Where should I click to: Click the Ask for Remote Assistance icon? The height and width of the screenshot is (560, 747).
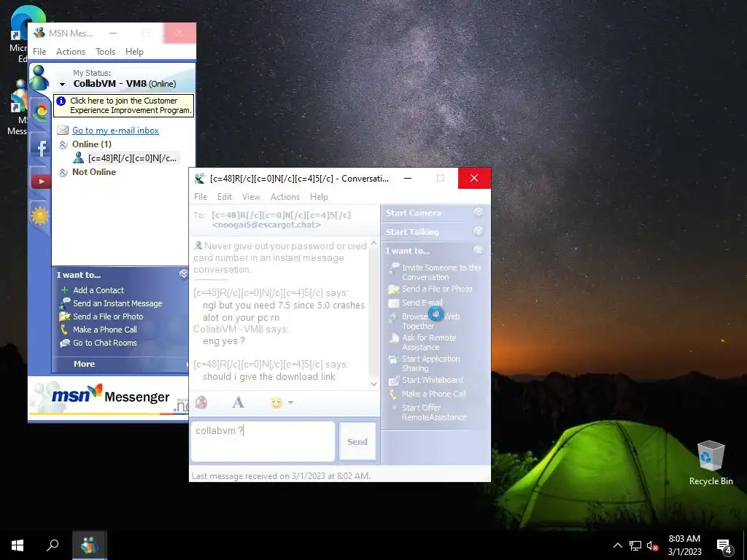click(393, 338)
